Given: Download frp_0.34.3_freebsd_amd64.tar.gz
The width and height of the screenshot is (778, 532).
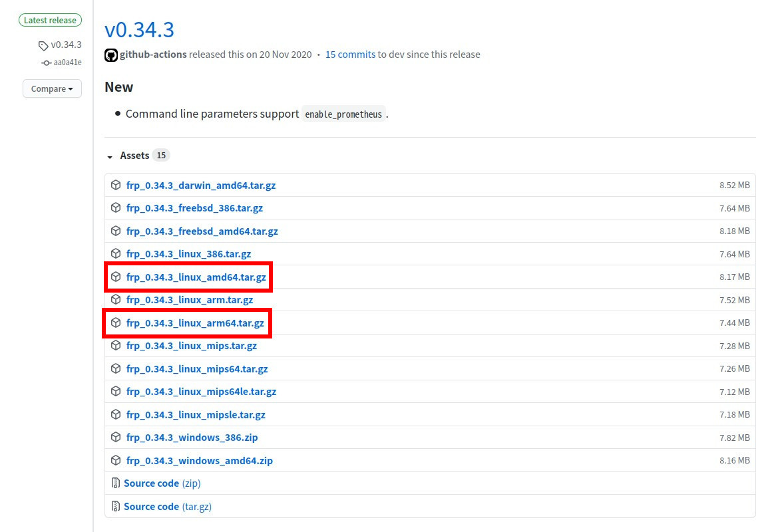Looking at the screenshot, I should pyautogui.click(x=202, y=231).
